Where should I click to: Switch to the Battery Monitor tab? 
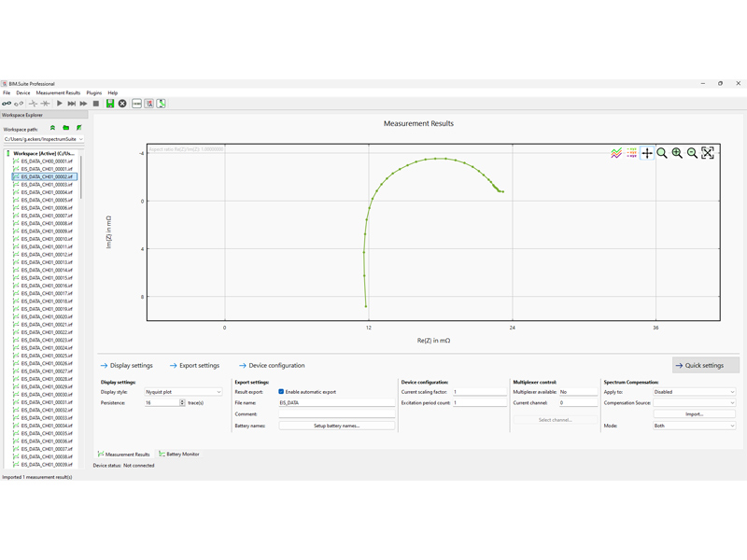click(179, 455)
